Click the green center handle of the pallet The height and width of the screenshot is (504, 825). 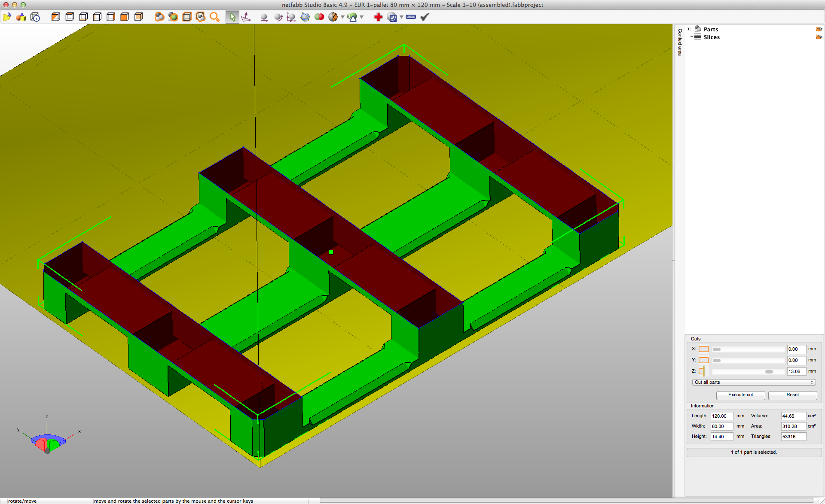(331, 252)
